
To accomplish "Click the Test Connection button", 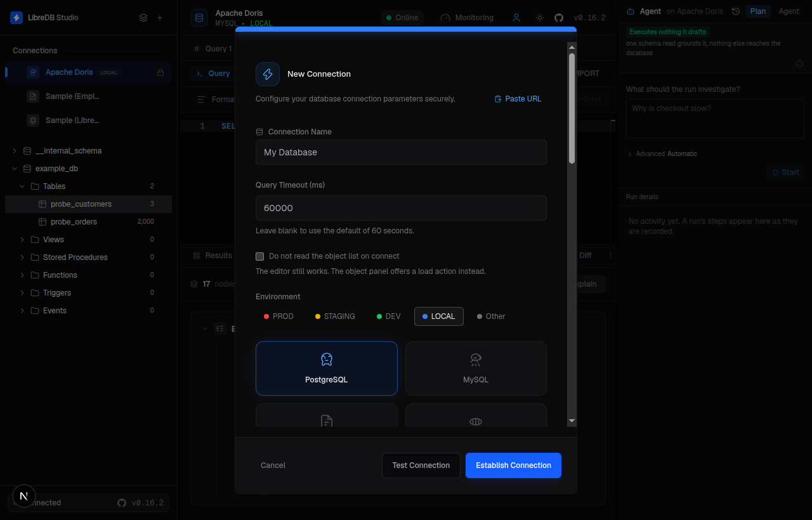I will [421, 465].
